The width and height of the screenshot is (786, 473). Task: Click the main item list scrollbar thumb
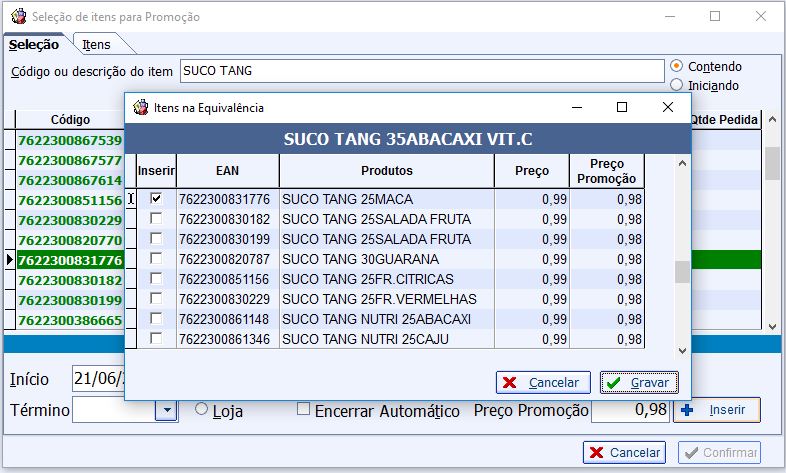click(x=772, y=163)
